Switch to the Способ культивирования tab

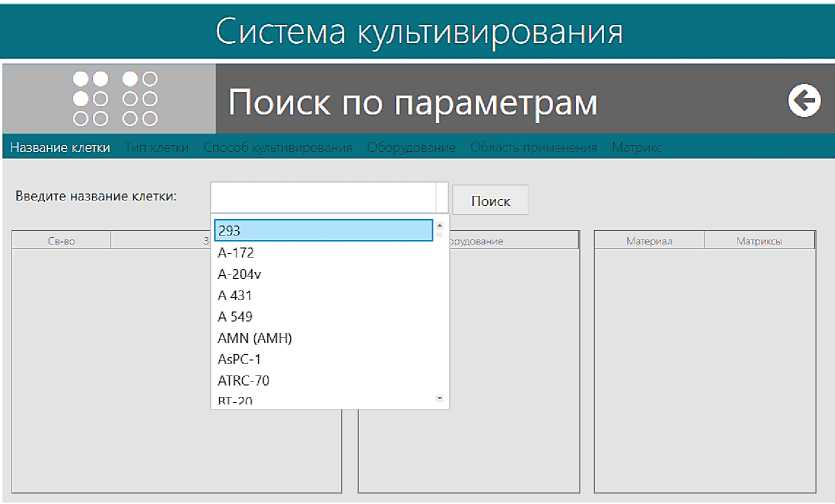[278, 148]
